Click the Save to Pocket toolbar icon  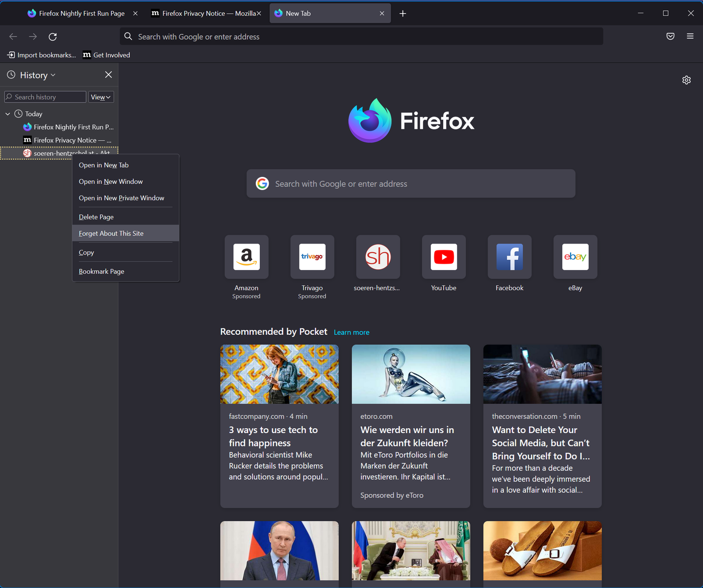670,36
